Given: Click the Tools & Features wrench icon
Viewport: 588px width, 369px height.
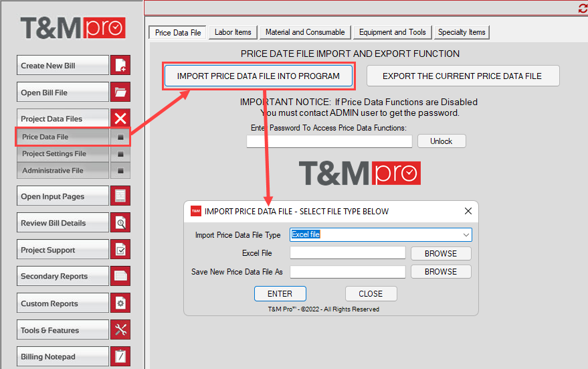Looking at the screenshot, I should (x=120, y=329).
